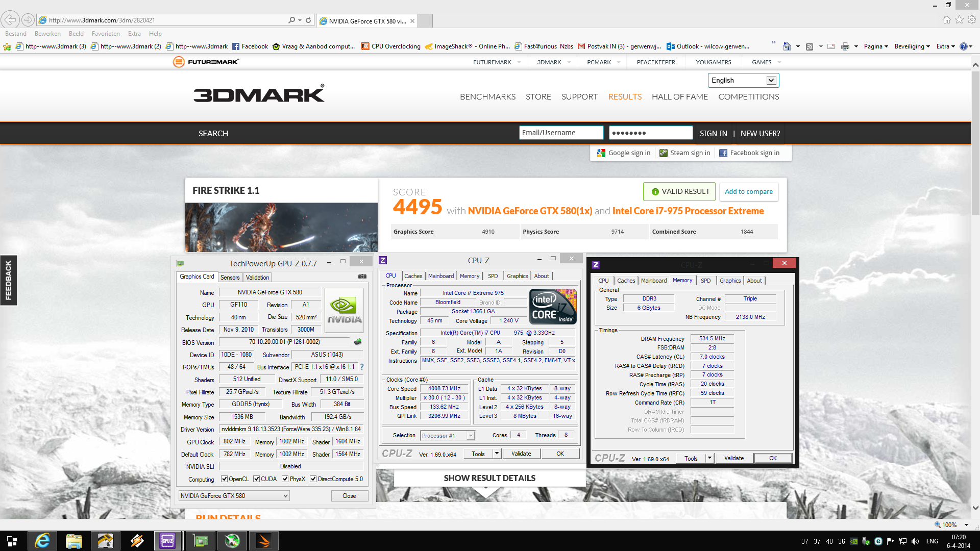
Task: Click the 3DMark orange taskbar icon
Action: 264,541
